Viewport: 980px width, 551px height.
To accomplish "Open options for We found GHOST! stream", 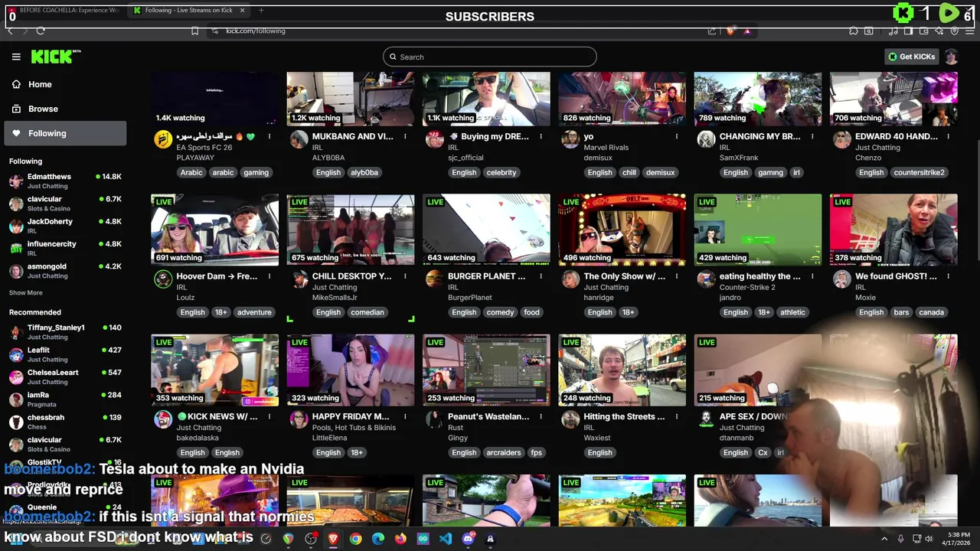I will (948, 276).
